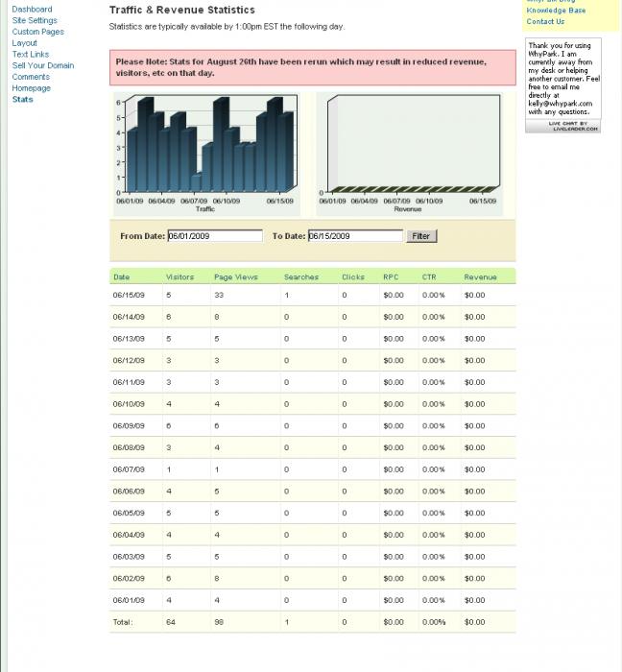The height and width of the screenshot is (672, 622).
Task: Click page views value 33
Action: [219, 295]
